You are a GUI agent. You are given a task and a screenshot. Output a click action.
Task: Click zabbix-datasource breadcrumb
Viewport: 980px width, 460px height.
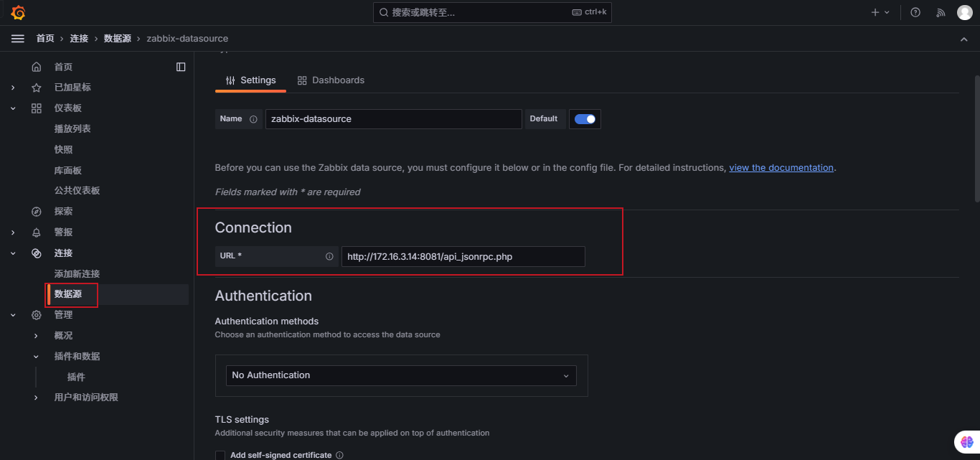point(187,39)
